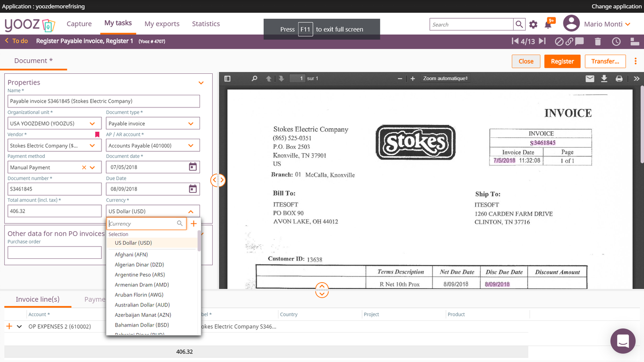
Task: Click Change application link
Action: click(616, 7)
